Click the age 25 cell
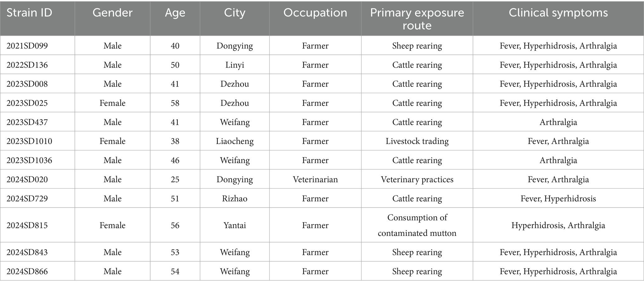This screenshot has width=644, height=286. pos(175,180)
